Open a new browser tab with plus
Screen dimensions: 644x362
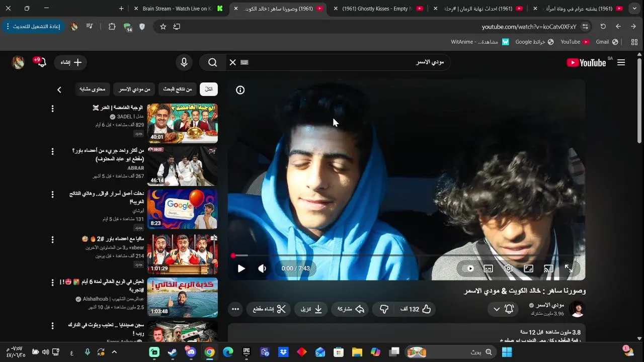121,9
